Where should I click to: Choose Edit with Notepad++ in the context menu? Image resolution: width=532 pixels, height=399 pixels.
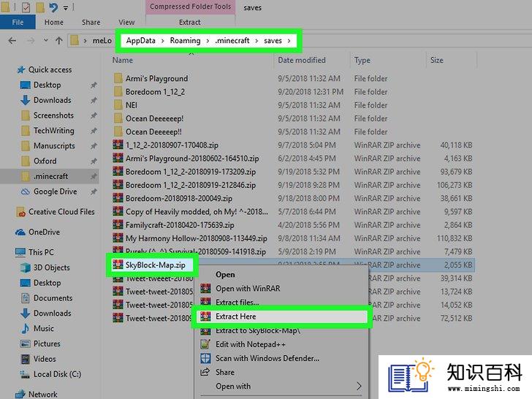click(x=251, y=344)
